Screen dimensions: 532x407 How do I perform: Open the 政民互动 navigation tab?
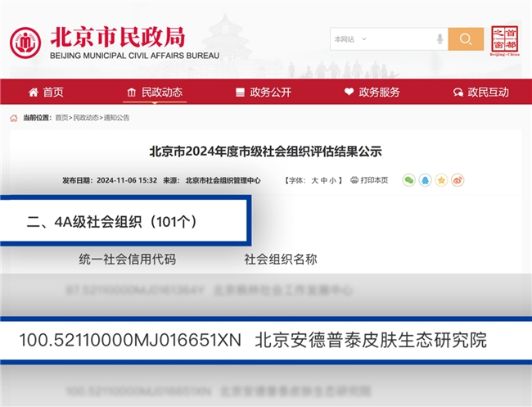pos(480,92)
